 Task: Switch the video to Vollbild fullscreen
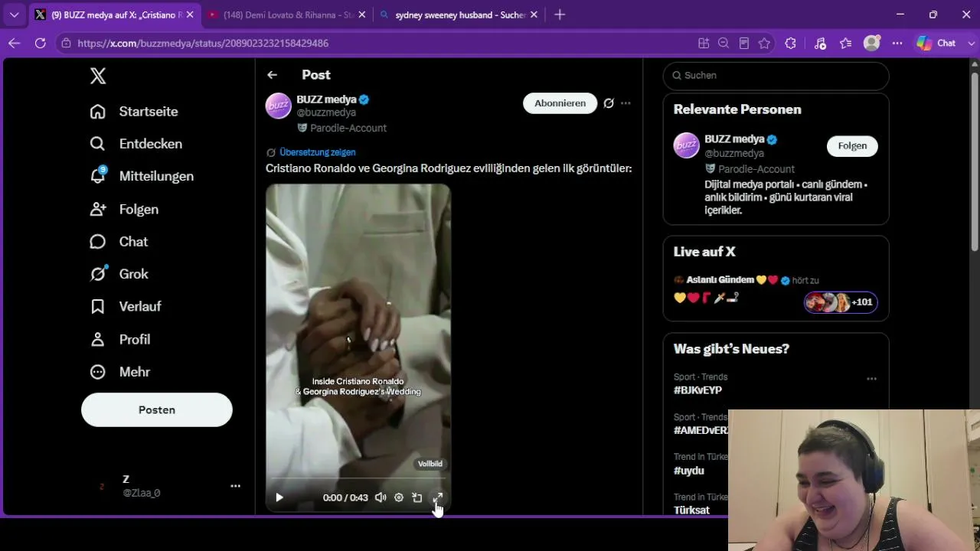tap(437, 497)
